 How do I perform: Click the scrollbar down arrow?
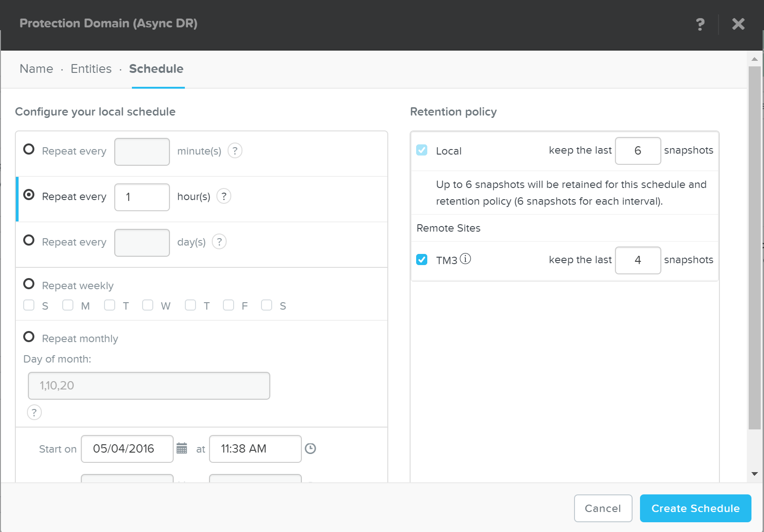pos(754,474)
